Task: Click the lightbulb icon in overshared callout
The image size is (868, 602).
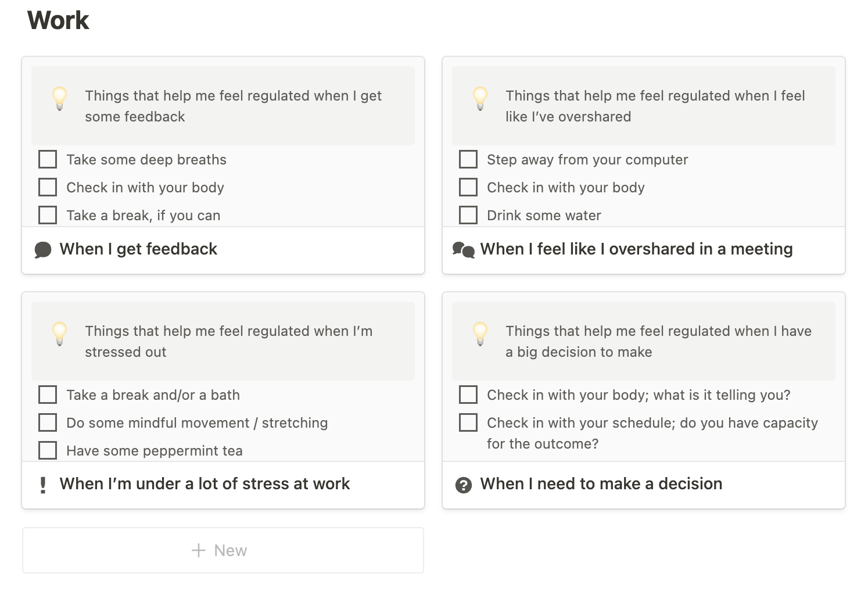Action: pos(480,98)
